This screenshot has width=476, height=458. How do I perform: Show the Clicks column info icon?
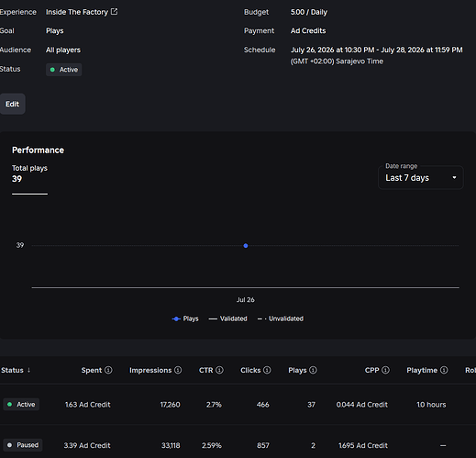point(267,370)
